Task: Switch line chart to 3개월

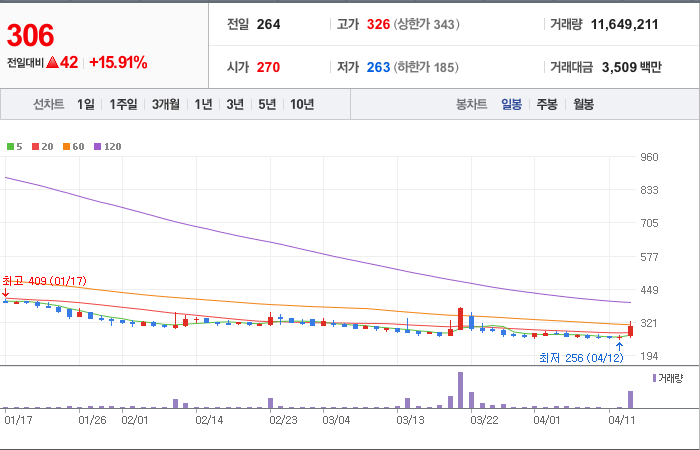Action: (x=166, y=104)
